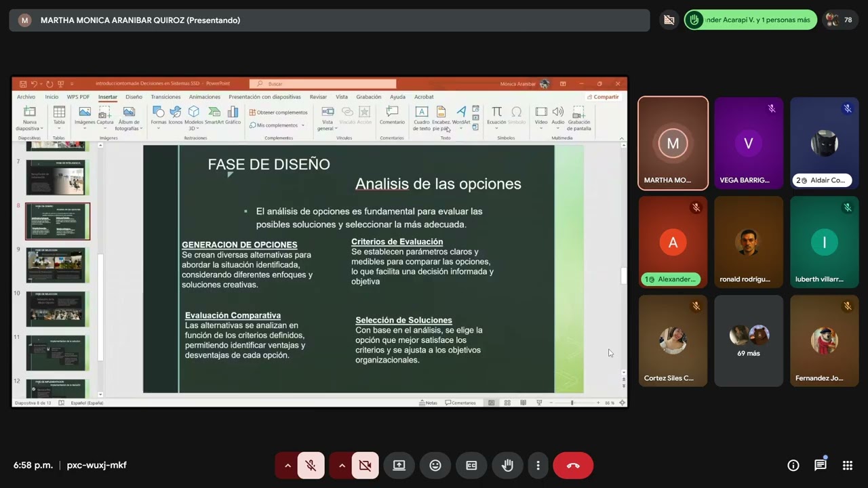The image size is (868, 488).
Task: Start slideshow from status bar icon
Action: coord(539,403)
